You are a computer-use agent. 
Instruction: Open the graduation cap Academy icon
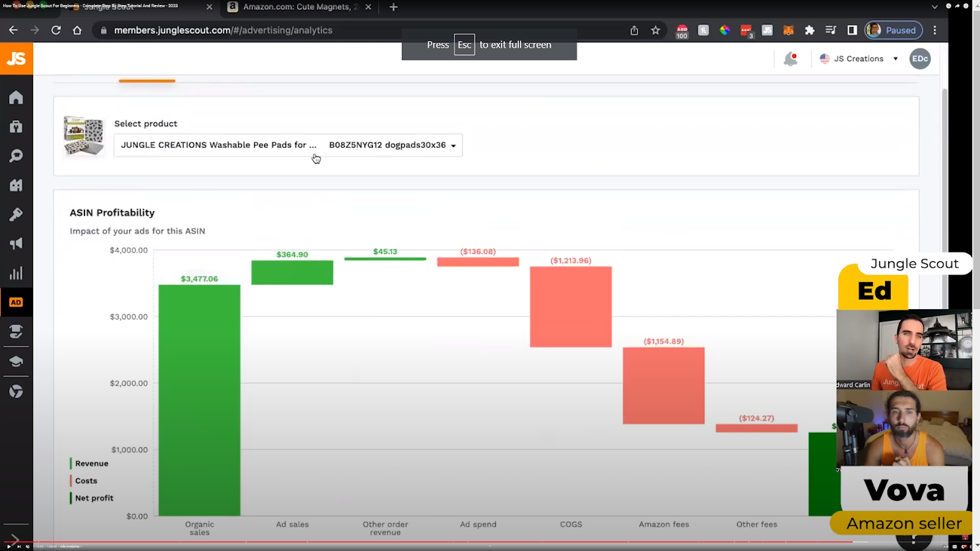(x=16, y=361)
